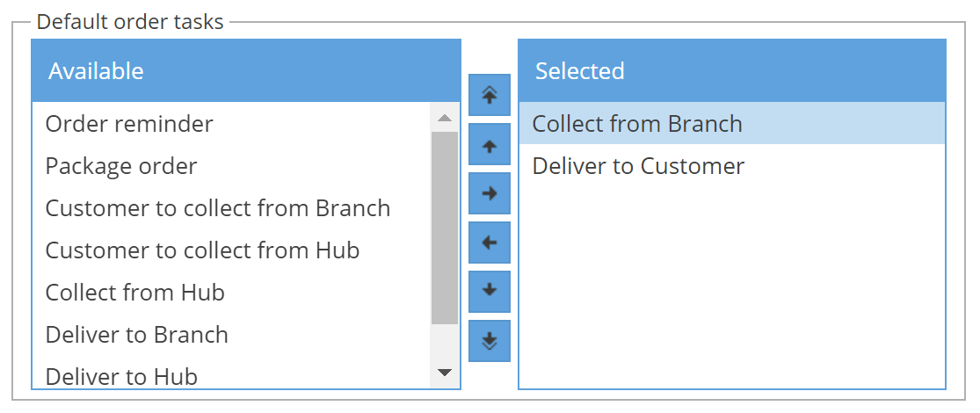Select Order reminder in Available list
The height and width of the screenshot is (413, 980).
point(129,124)
